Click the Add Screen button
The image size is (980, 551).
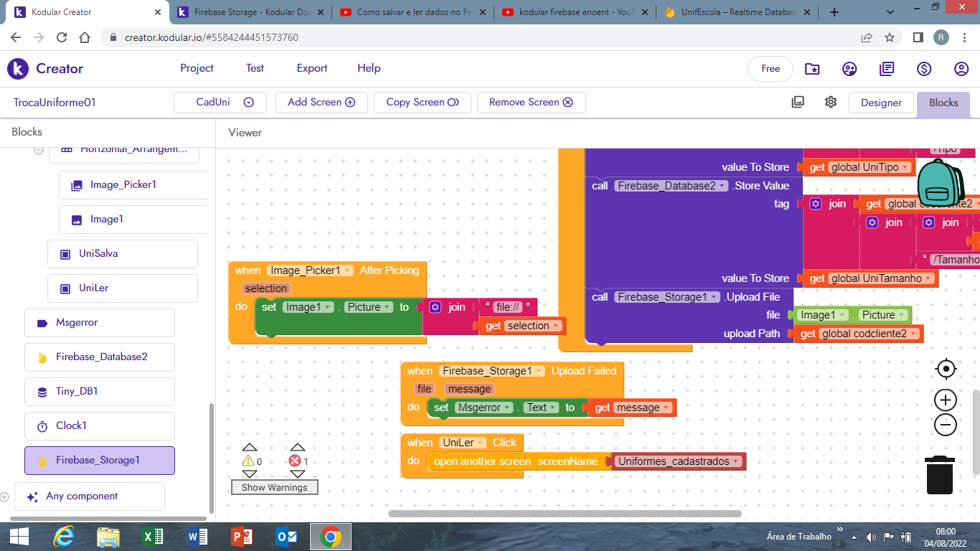(x=321, y=103)
